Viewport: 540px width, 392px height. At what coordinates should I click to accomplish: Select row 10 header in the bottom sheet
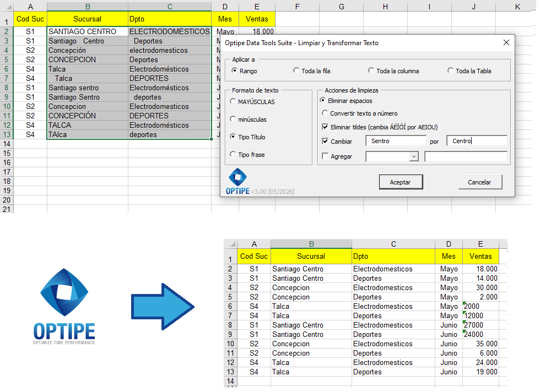(x=230, y=344)
